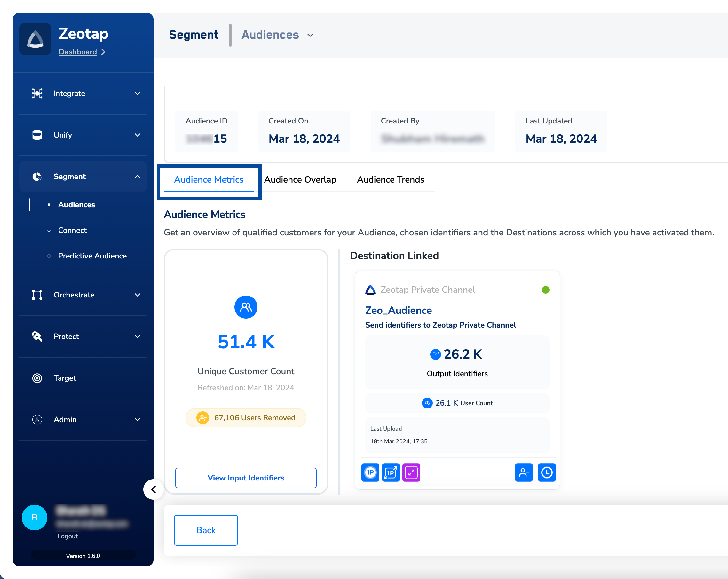
Task: Click the 1P export square icon
Action: (x=391, y=472)
